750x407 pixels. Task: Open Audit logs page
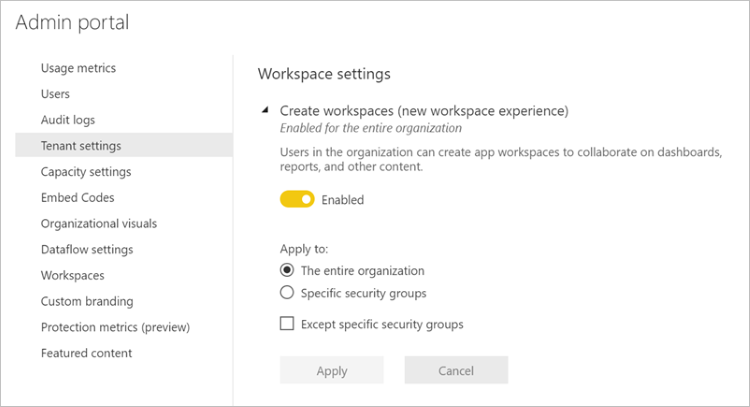[68, 120]
